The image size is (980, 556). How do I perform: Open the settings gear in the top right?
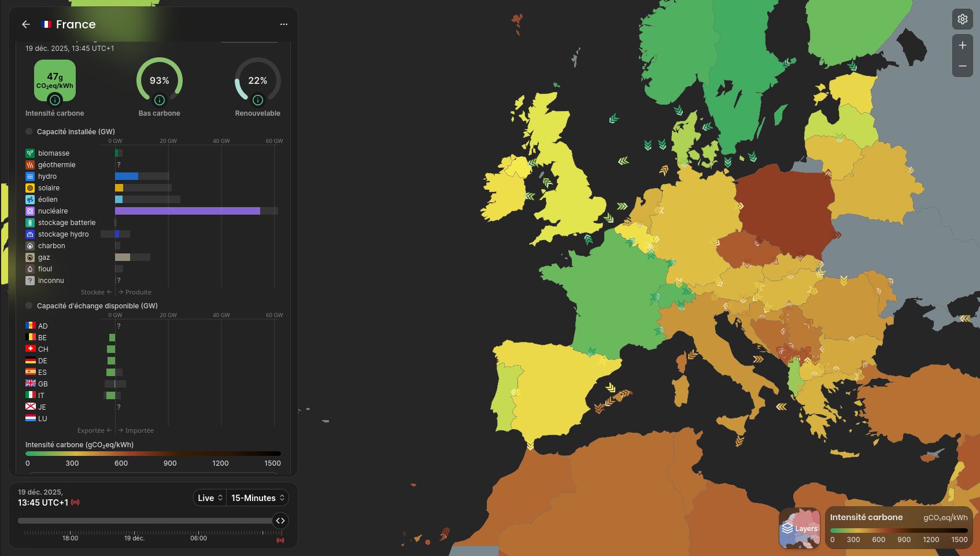pos(963,19)
